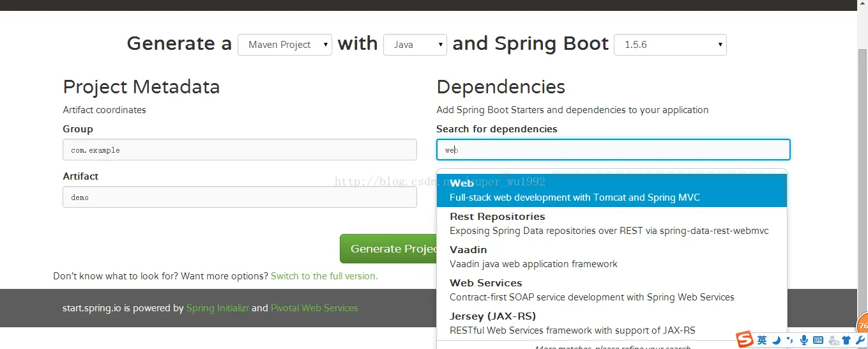
Task: Pick the Web Services suggestion
Action: pyautogui.click(x=612, y=290)
